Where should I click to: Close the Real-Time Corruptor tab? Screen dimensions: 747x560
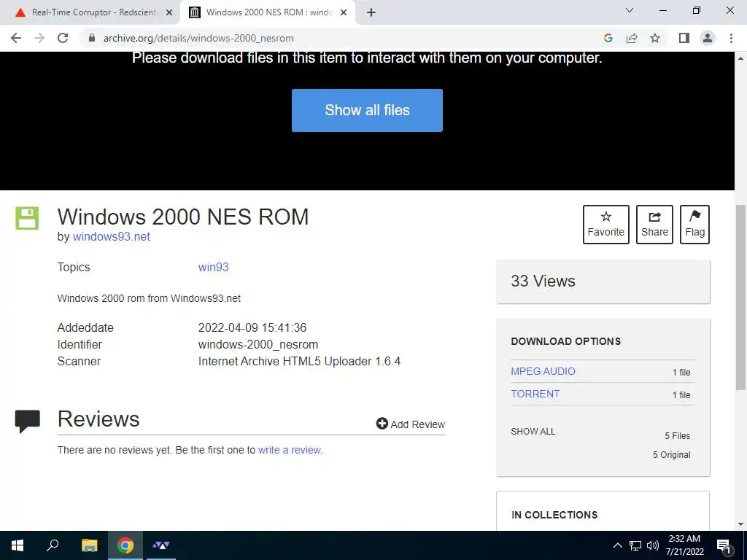pyautogui.click(x=169, y=13)
